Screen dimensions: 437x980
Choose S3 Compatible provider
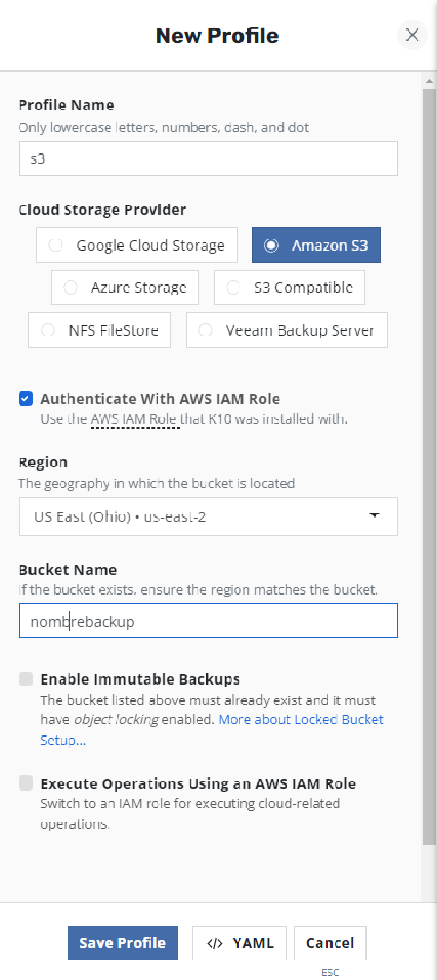[290, 287]
